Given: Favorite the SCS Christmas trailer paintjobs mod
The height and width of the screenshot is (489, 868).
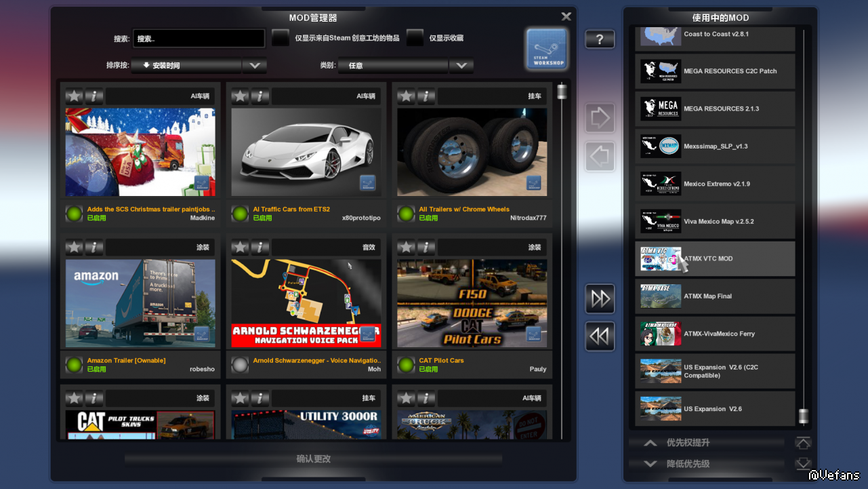Looking at the screenshot, I should [75, 96].
